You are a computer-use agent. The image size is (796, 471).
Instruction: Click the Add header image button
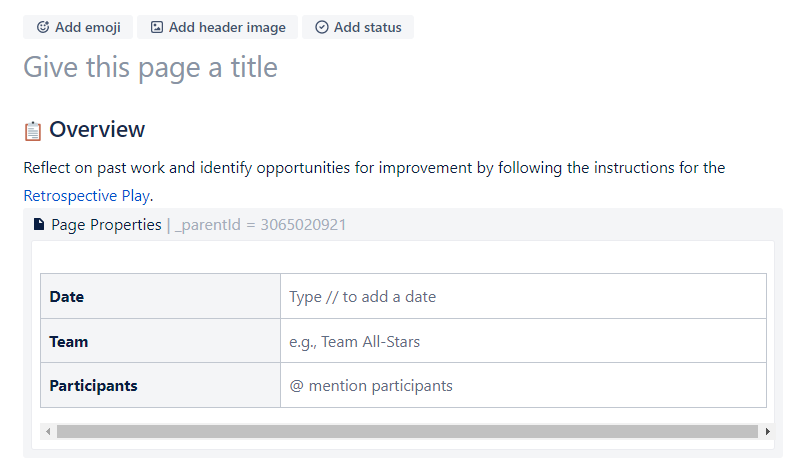(x=217, y=28)
